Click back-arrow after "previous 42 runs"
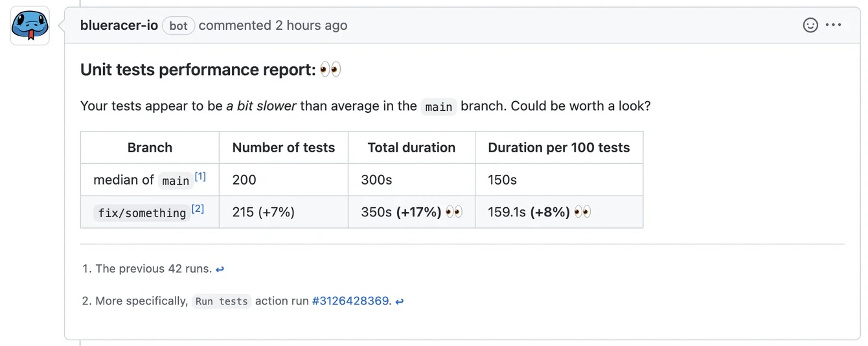 coord(220,269)
